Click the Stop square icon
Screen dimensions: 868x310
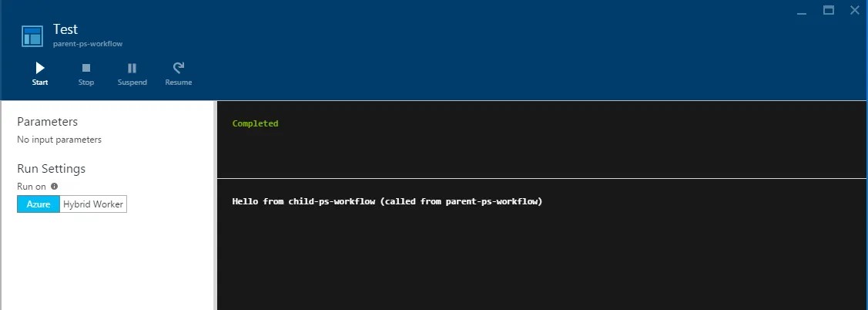coord(85,68)
